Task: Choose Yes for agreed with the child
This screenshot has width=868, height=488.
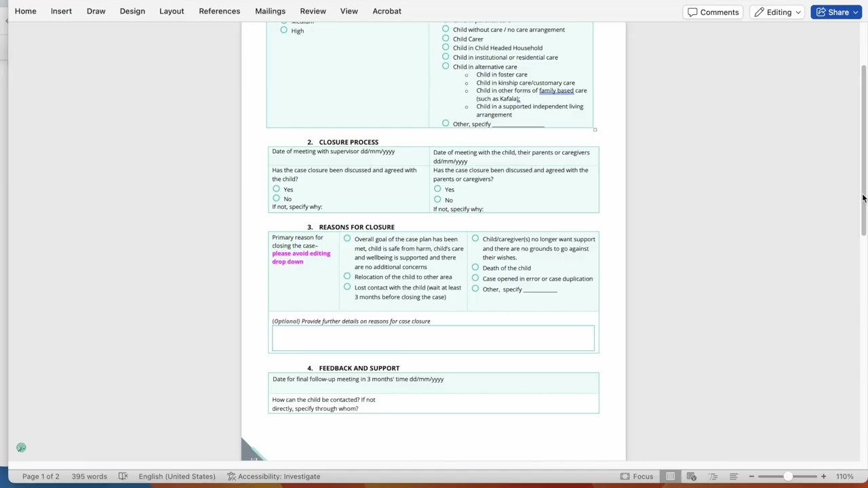Action: (x=276, y=189)
